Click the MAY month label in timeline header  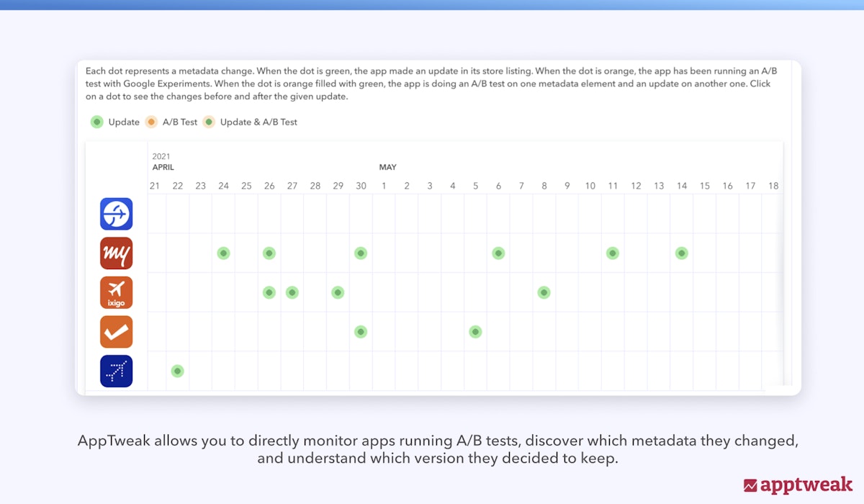coord(387,167)
